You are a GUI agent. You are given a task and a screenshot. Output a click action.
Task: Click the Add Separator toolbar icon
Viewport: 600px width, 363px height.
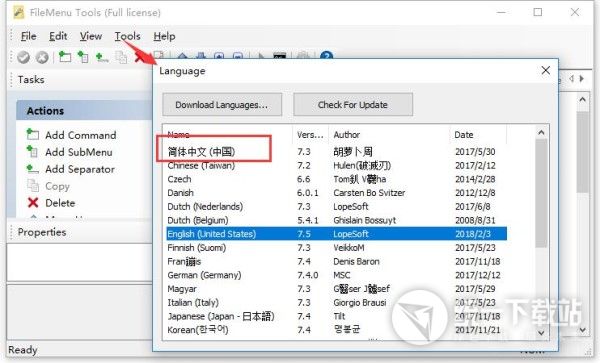tap(102, 57)
